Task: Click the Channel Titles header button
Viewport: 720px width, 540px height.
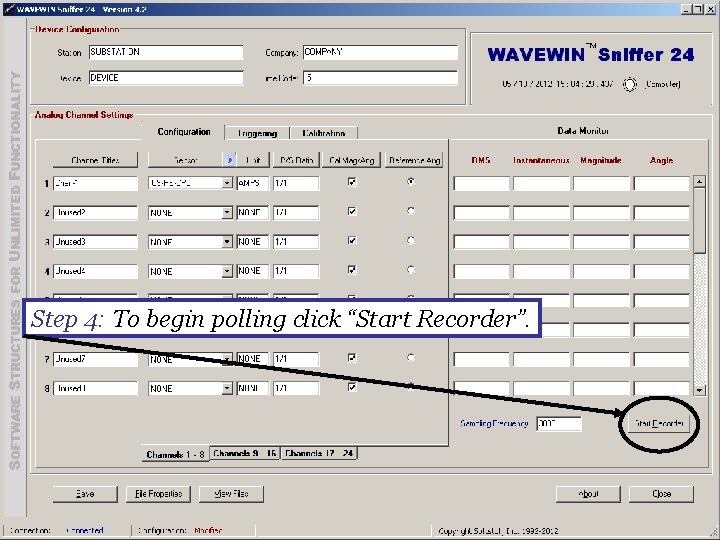Action: click(95, 160)
